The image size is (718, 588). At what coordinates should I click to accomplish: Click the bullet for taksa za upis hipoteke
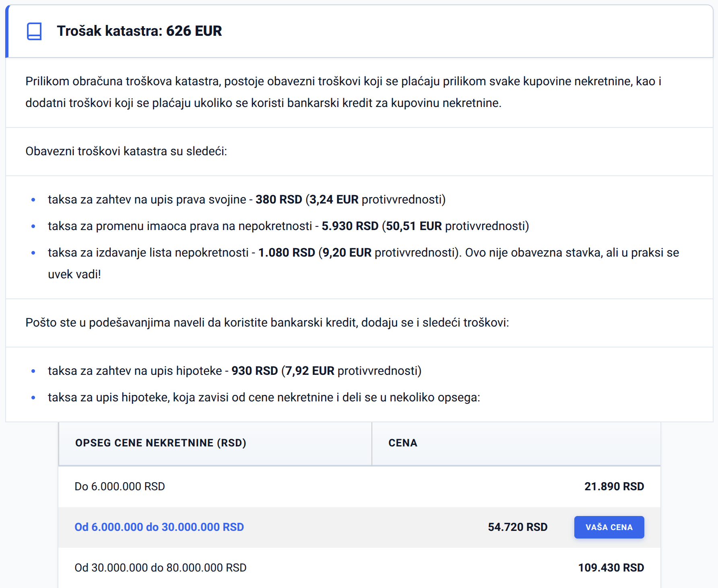click(33, 398)
